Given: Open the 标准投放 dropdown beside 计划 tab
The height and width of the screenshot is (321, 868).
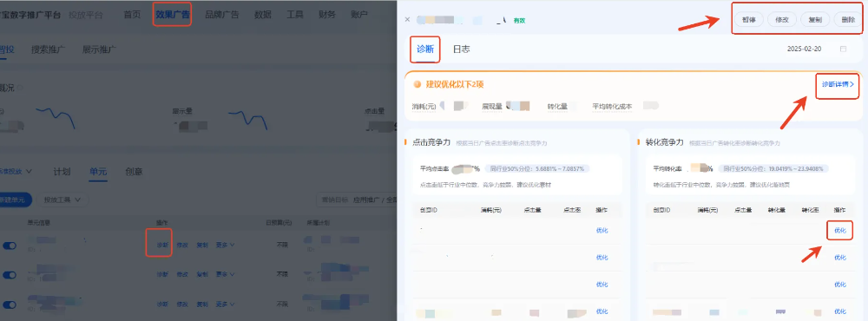Looking at the screenshot, I should [x=16, y=171].
